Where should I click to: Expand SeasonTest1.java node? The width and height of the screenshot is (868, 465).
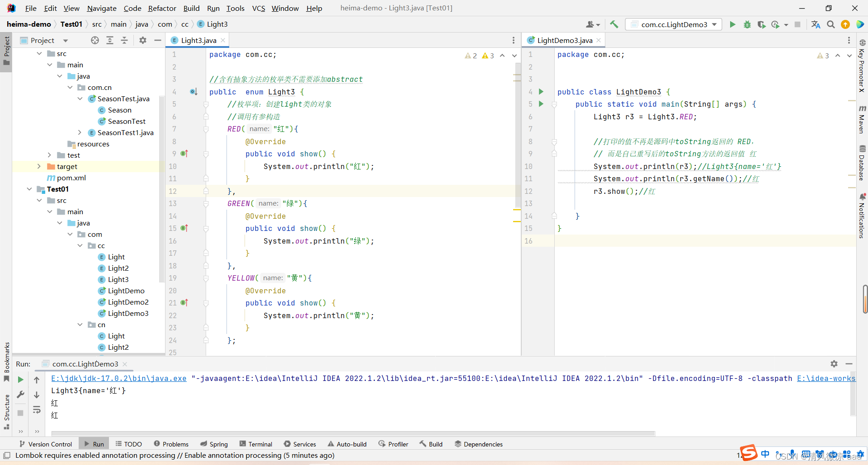80,132
